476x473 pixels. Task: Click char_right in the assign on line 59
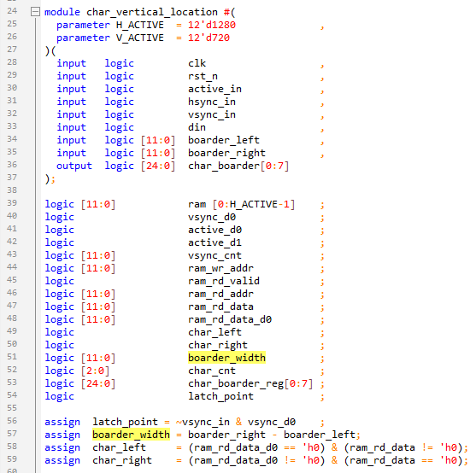[x=122, y=460]
